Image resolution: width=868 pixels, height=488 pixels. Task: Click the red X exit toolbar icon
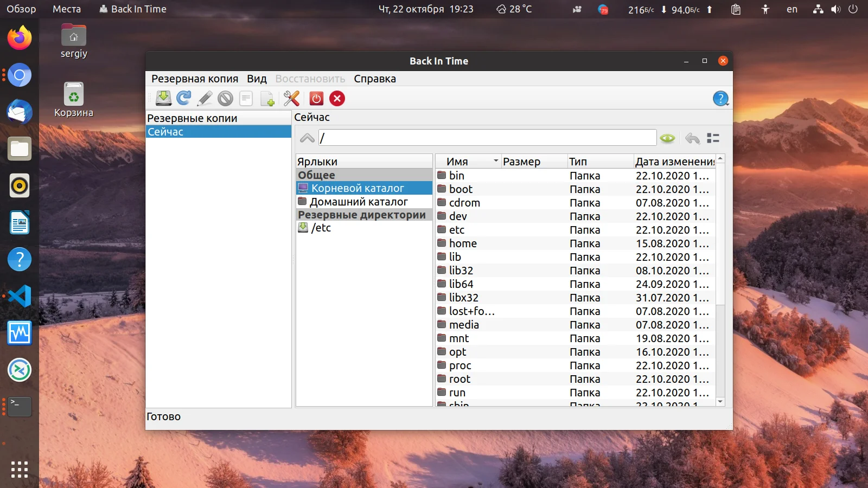point(337,98)
